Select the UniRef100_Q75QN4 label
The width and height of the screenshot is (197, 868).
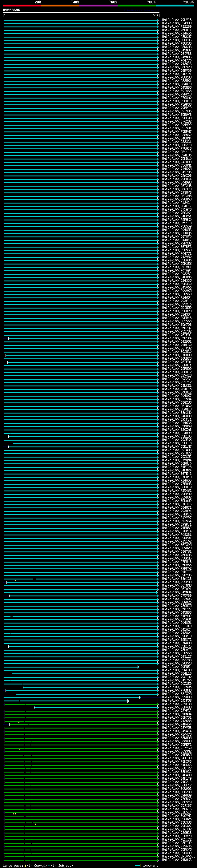[x=176, y=460]
